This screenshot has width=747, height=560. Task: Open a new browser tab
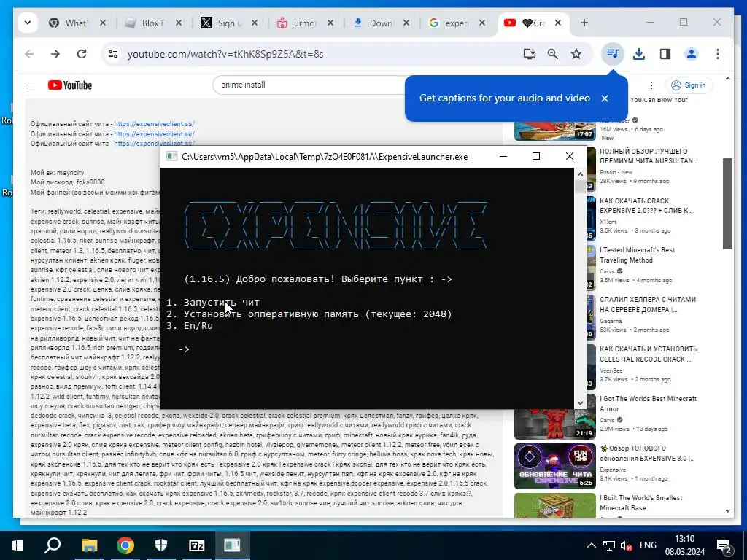[584, 23]
